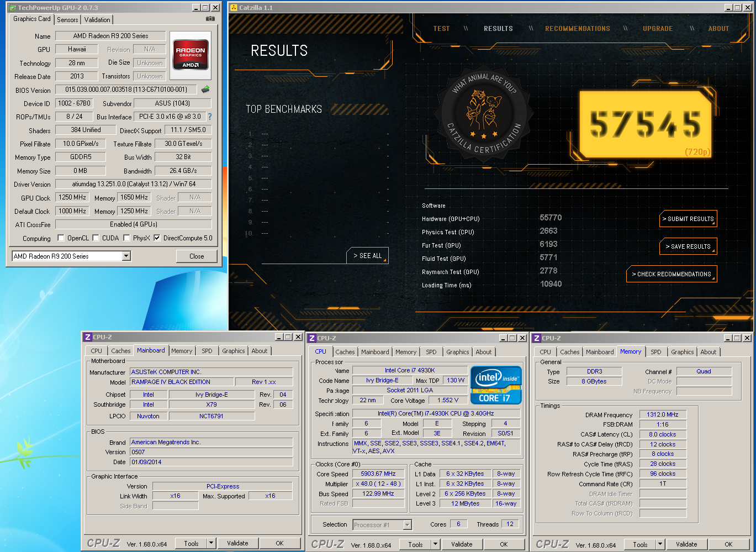Image resolution: width=756 pixels, height=552 pixels.
Task: Click the Subvendor ASUS (1043) field
Action: pos(172,103)
